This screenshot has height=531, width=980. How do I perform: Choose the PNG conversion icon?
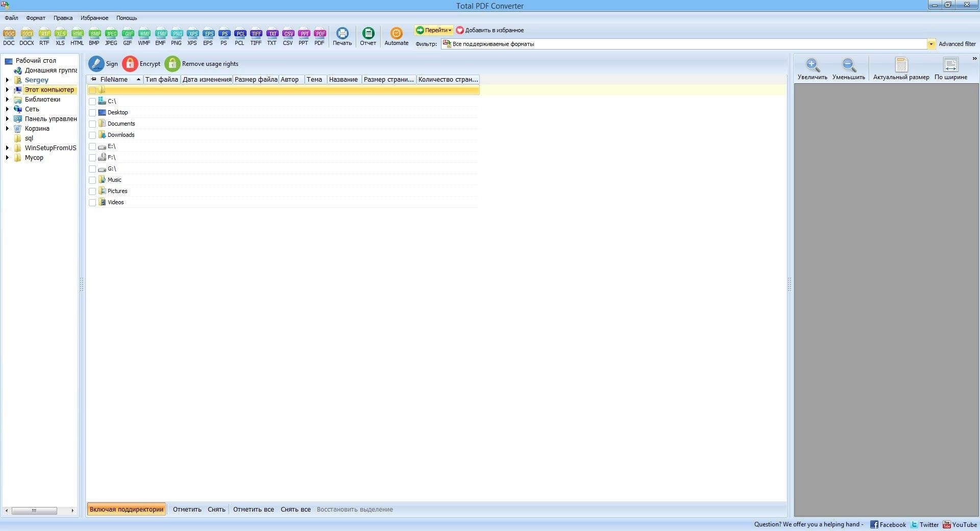177,37
